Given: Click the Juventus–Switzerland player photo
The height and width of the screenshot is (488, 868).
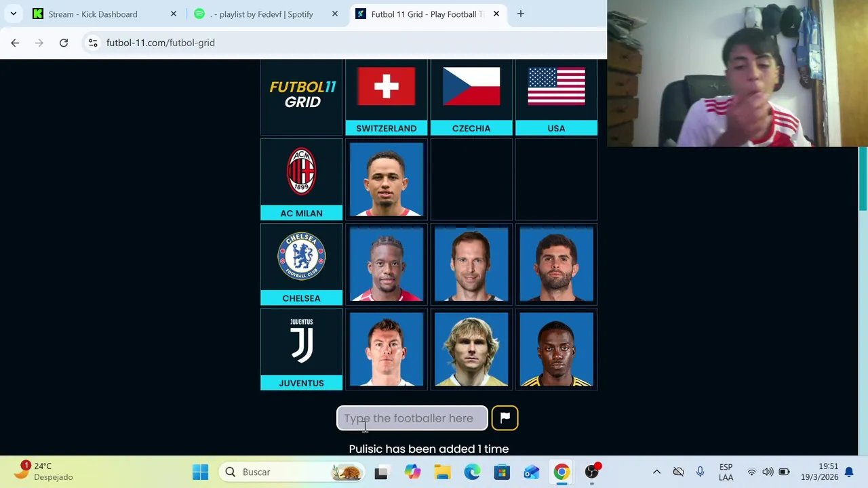Looking at the screenshot, I should point(387,350).
